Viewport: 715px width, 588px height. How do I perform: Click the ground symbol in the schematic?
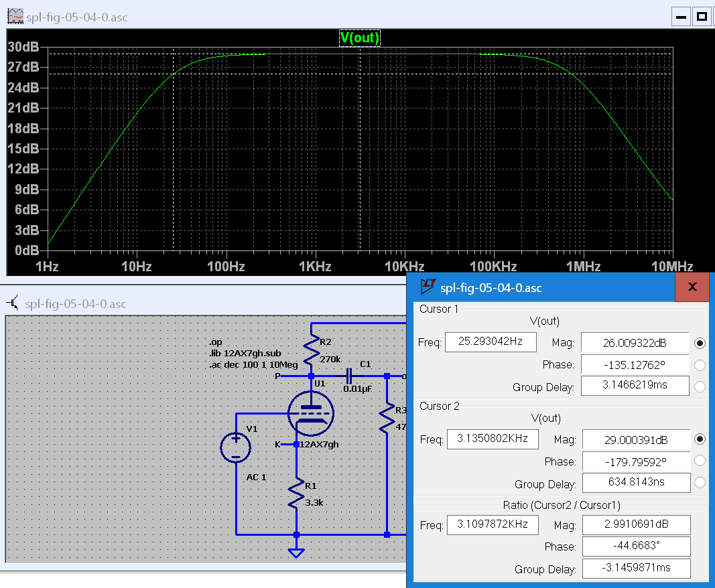click(x=296, y=552)
